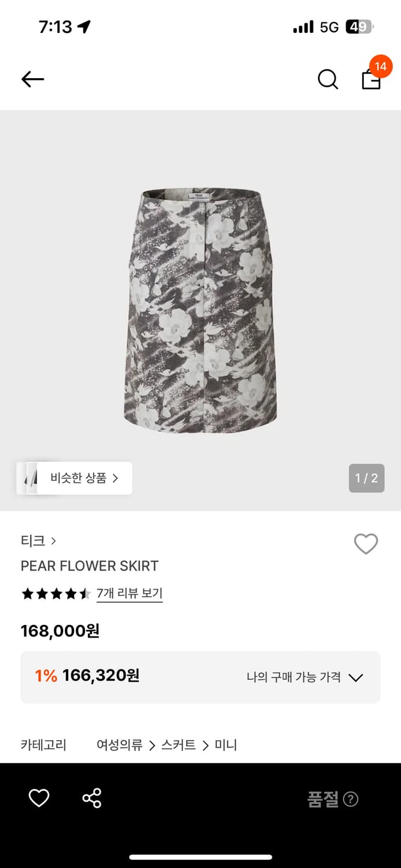Tap the 1 / 2 image page indicator
Viewport: 401px width, 868px height.
(x=366, y=478)
